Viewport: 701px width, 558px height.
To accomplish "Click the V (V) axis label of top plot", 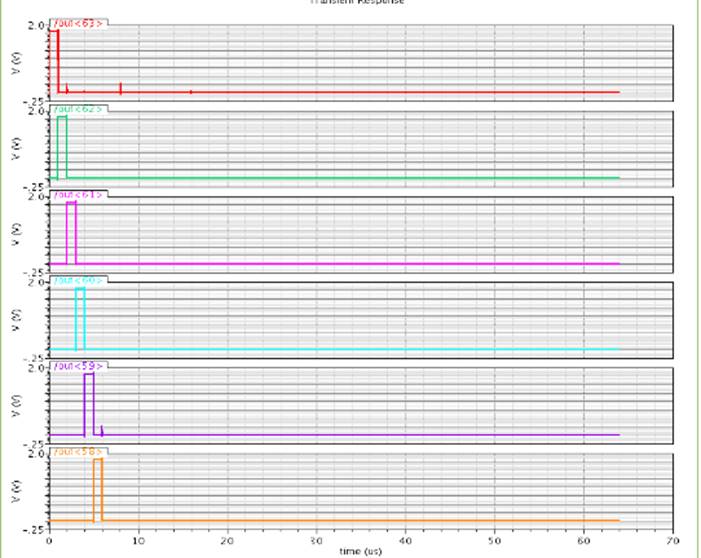I will tap(14, 58).
